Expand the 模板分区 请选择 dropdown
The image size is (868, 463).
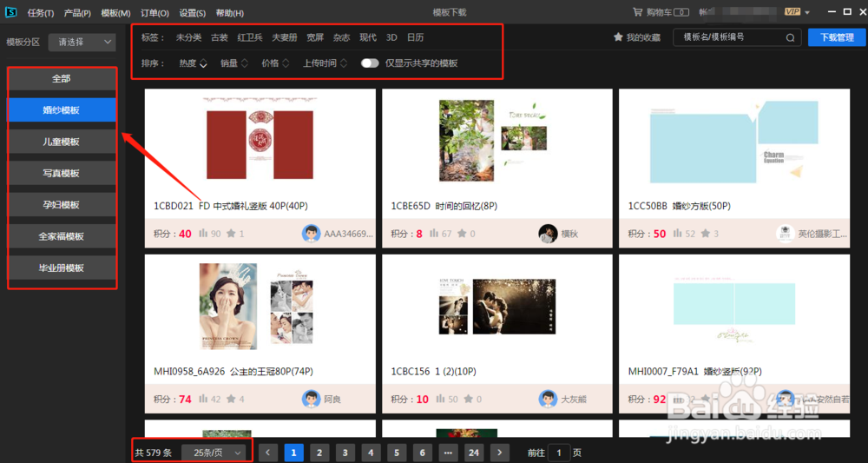pos(82,42)
